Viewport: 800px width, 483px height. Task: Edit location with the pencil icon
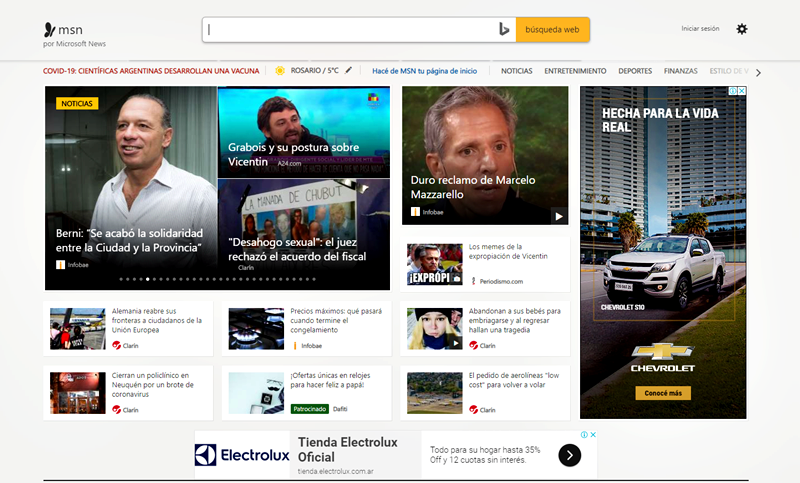pos(348,70)
